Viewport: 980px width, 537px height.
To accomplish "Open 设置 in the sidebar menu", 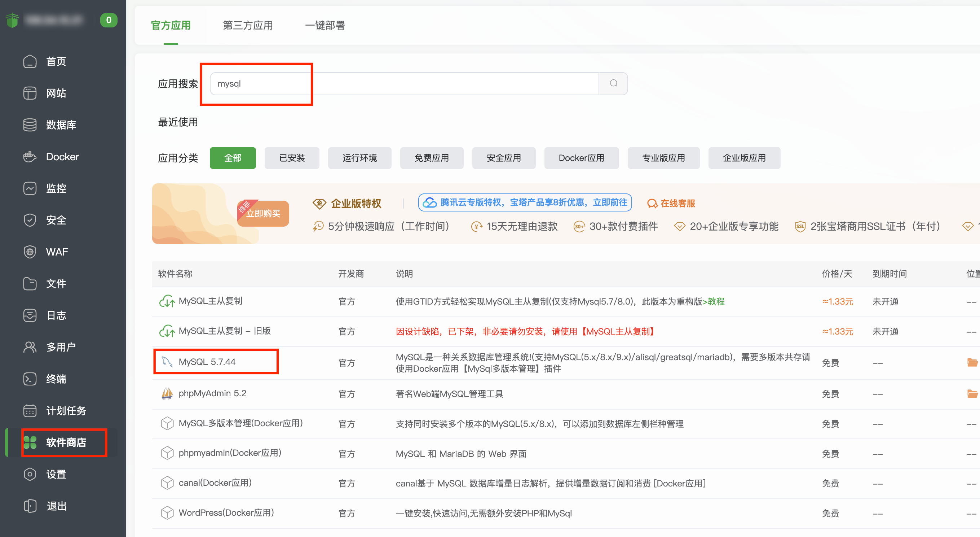I will pos(56,474).
